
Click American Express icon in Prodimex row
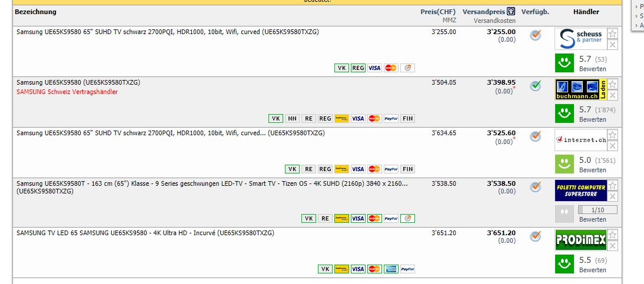tap(391, 269)
